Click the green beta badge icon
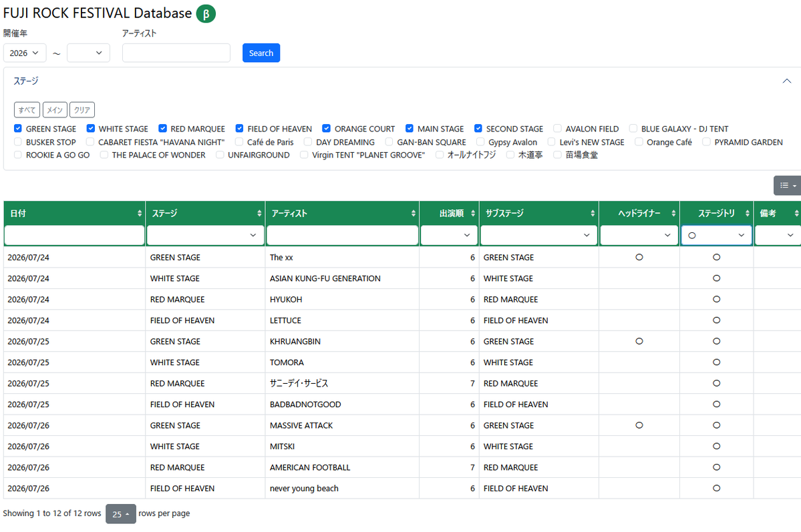This screenshot has width=801, height=532. coord(206,14)
